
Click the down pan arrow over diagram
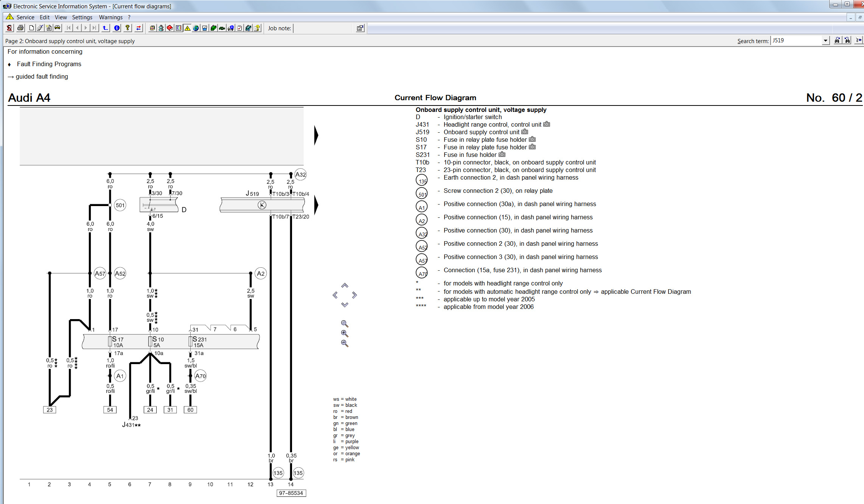point(345,305)
